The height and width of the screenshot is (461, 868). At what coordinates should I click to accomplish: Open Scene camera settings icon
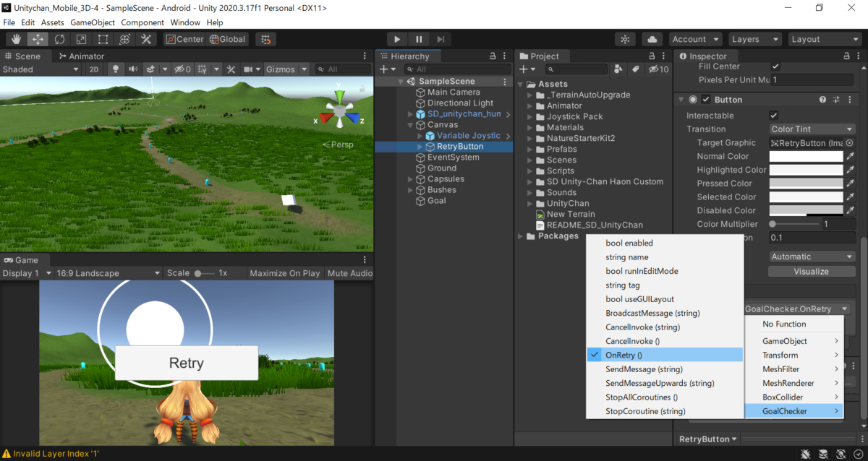point(247,69)
